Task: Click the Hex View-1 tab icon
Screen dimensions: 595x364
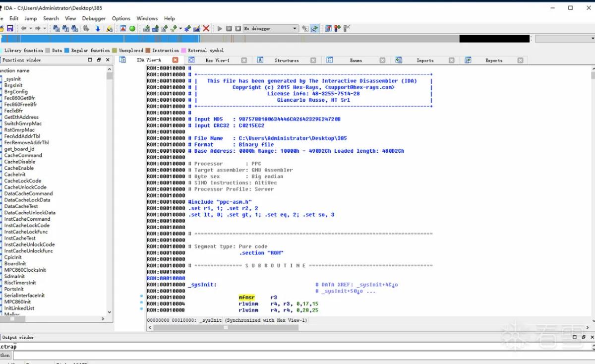Action: click(191, 60)
